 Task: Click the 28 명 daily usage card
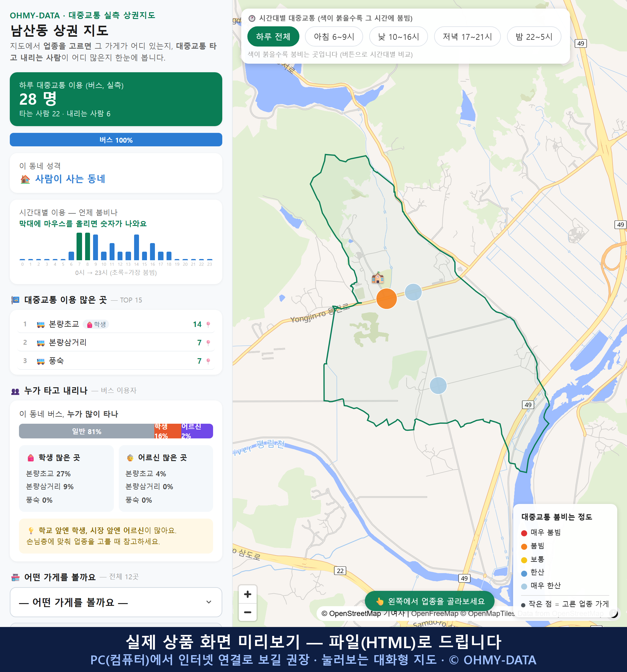[x=116, y=99]
